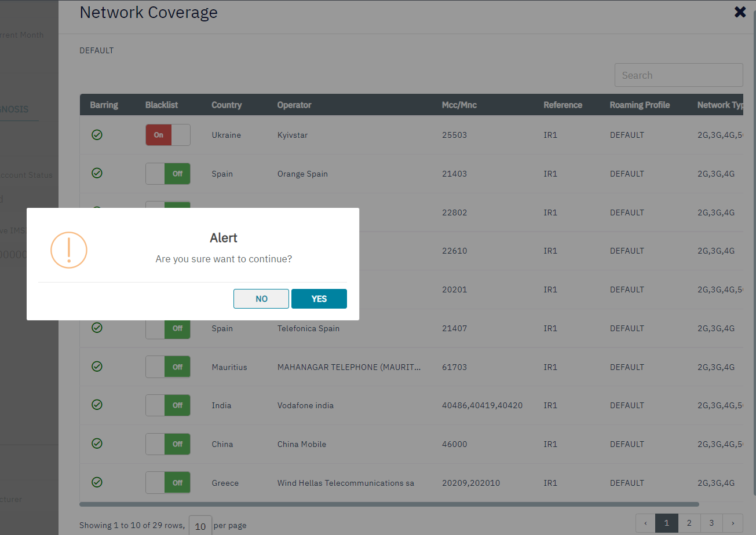
Task: Click barring checkmark icon for Kyivstar row
Action: pyautogui.click(x=97, y=135)
